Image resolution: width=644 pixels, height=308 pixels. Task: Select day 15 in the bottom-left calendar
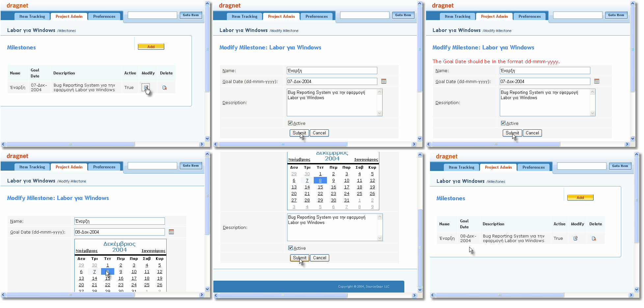[x=108, y=278]
